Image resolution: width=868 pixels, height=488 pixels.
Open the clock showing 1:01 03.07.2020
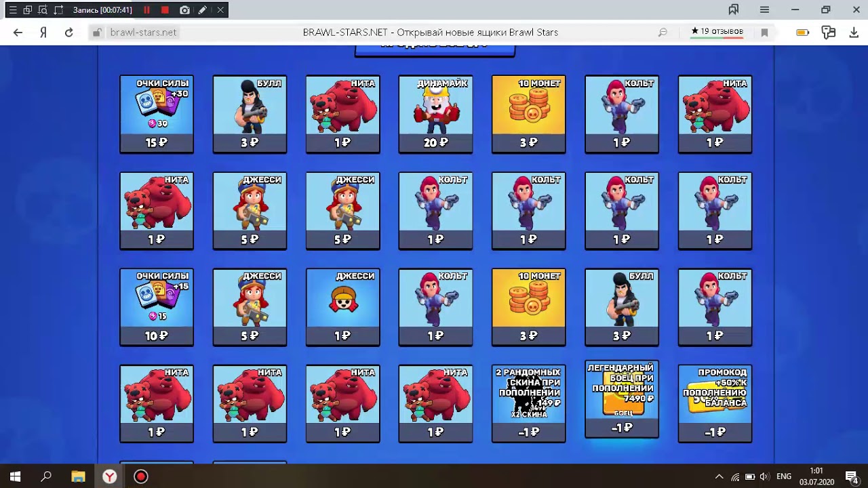816,476
